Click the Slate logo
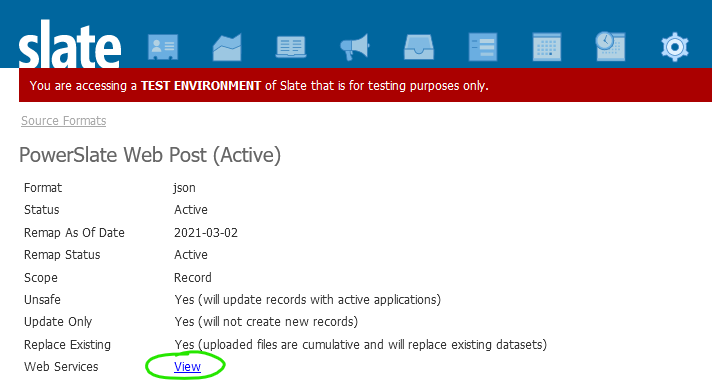 pyautogui.click(x=70, y=44)
